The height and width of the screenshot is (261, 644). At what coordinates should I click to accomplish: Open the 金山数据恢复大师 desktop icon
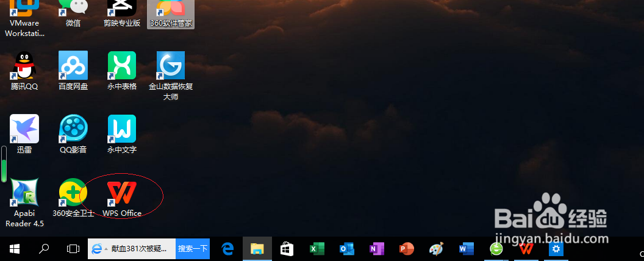[x=171, y=76]
